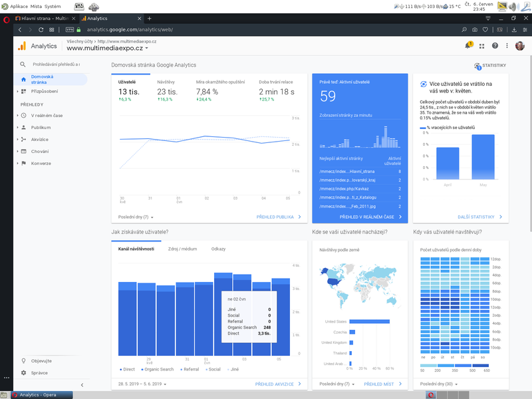
Task: Open the Google apps grid icon
Action: (481, 45)
